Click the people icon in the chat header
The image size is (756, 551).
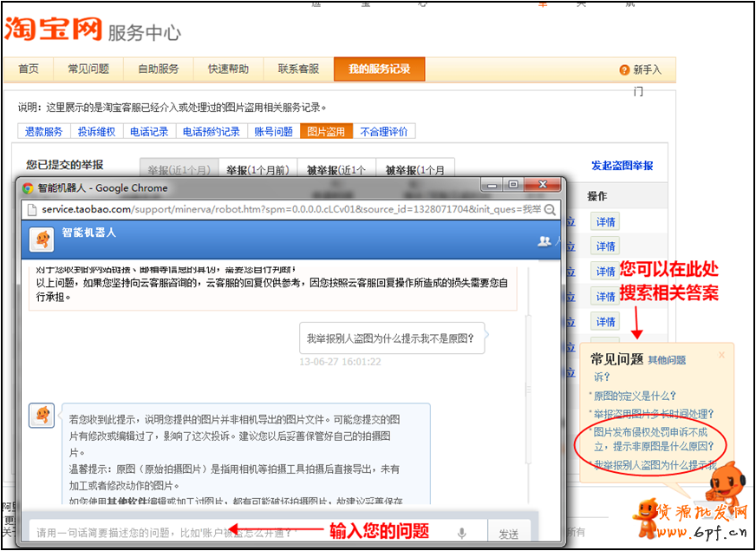pyautogui.click(x=544, y=242)
